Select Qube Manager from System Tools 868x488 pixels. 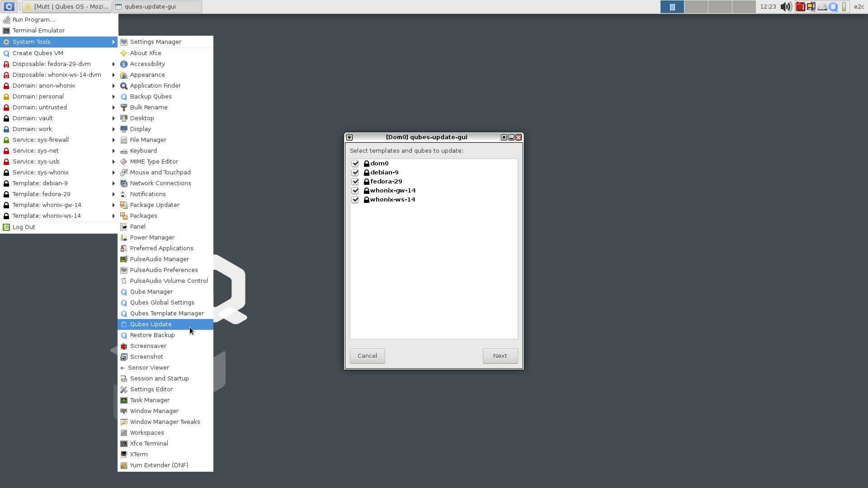click(x=151, y=291)
